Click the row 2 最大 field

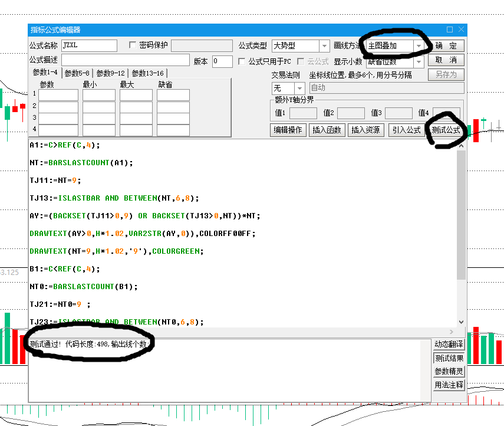tap(136, 107)
